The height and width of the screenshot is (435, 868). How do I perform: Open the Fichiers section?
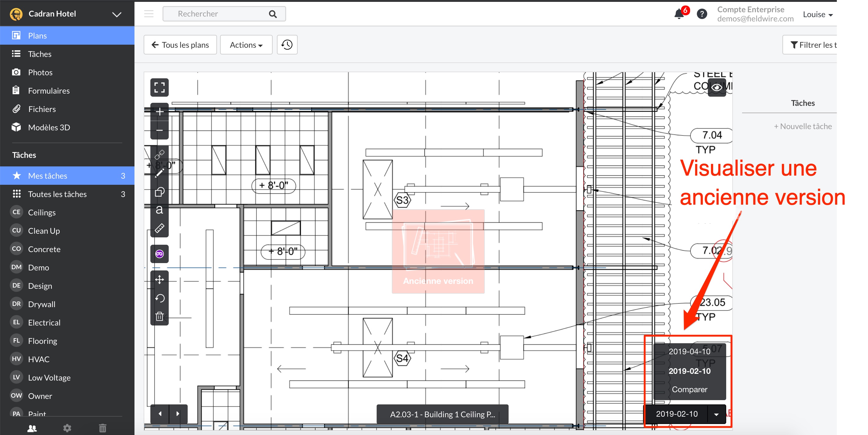pyautogui.click(x=67, y=109)
